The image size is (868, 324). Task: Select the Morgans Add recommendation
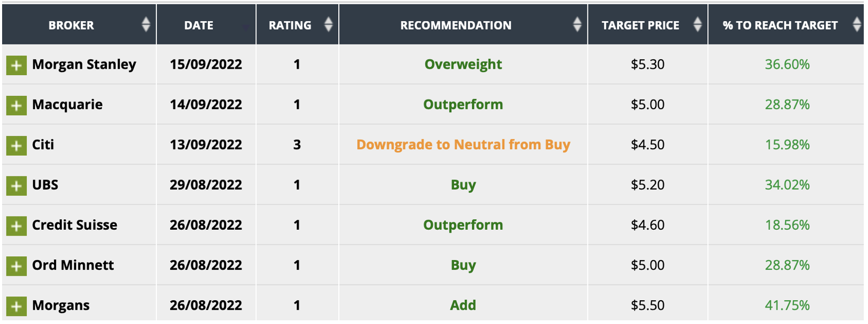463,305
